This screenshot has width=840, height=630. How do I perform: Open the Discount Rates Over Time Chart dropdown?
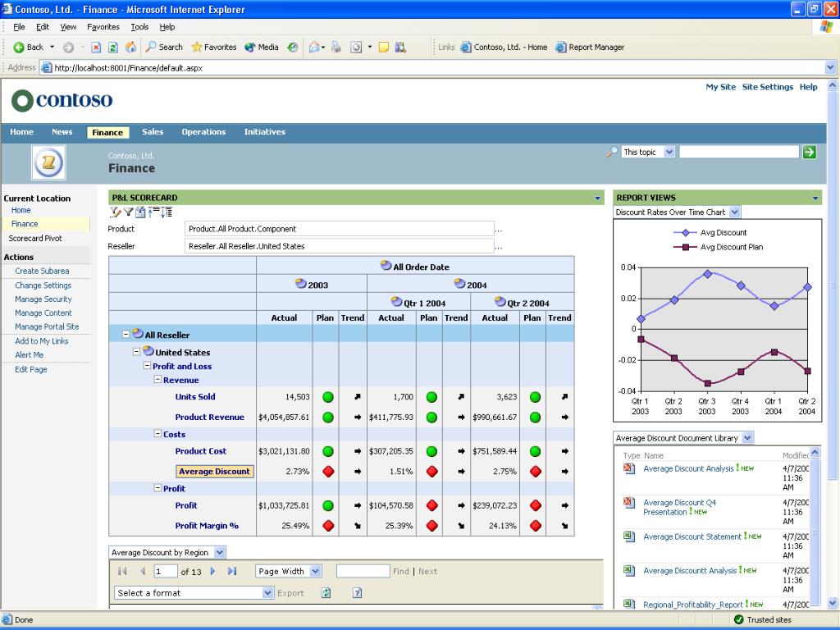[x=734, y=212]
